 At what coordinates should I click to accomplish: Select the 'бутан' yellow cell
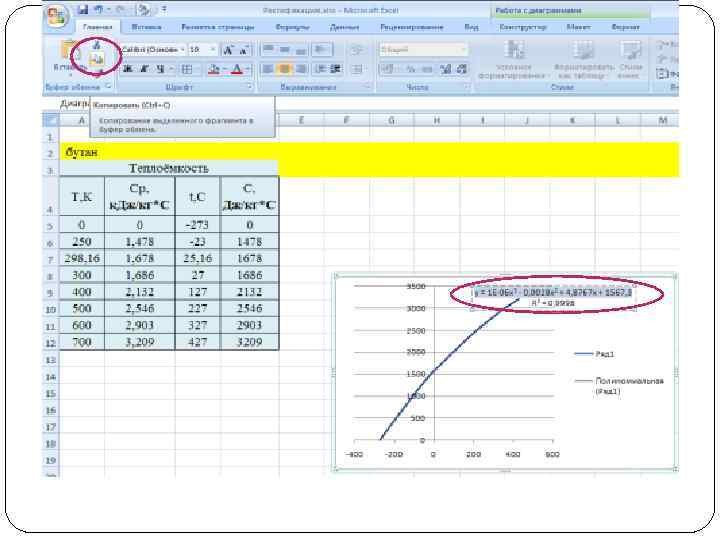[82, 152]
